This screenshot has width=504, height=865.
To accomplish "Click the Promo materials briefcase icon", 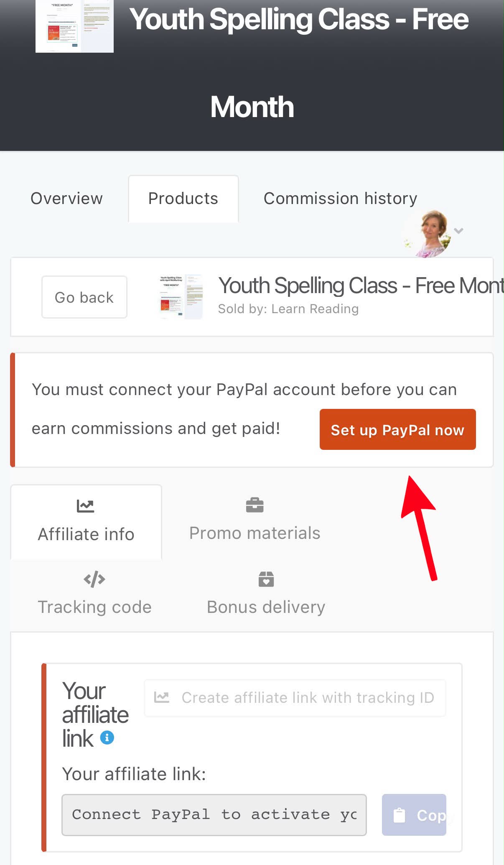I will pos(255,505).
